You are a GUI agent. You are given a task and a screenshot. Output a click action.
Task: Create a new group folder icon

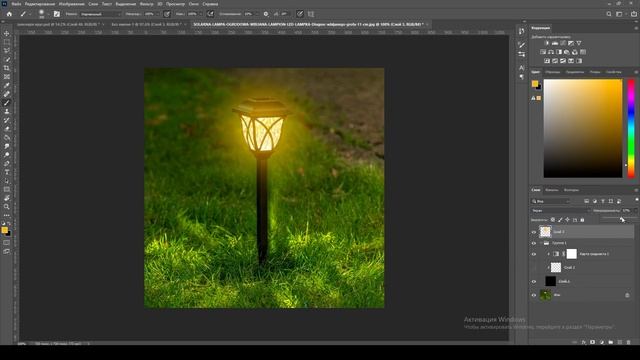pyautogui.click(x=611, y=342)
